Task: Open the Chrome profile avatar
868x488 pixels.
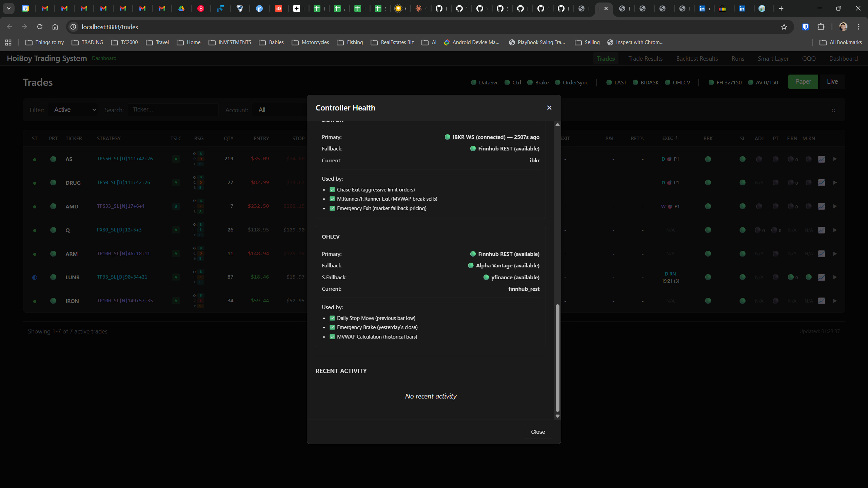Action: (x=843, y=27)
